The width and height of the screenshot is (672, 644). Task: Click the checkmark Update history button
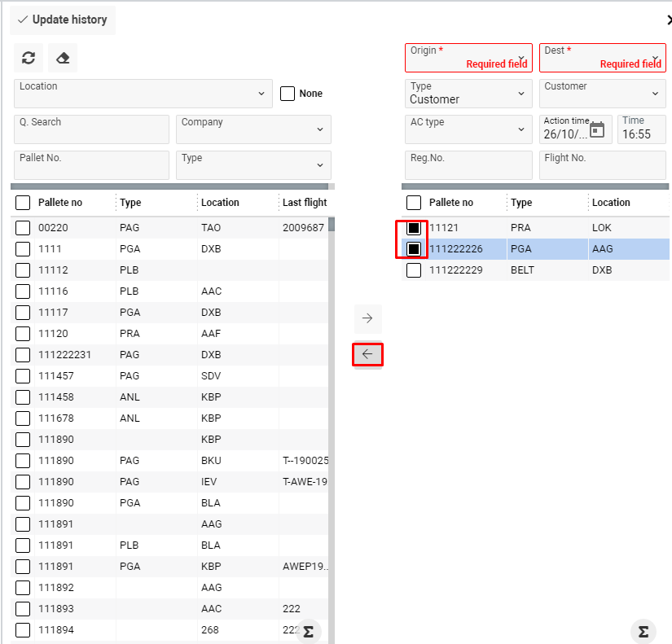[x=63, y=20]
